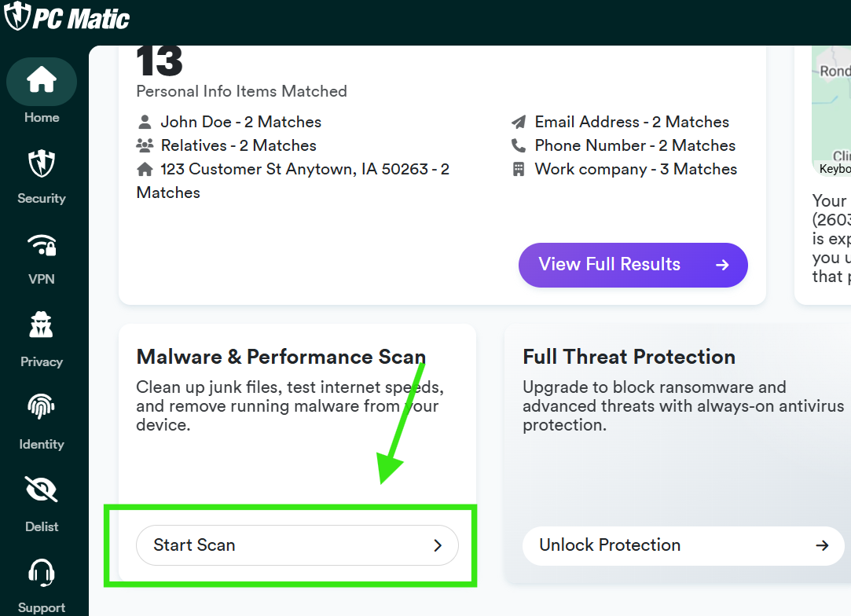This screenshot has height=616, width=851.
Task: Select the VPN wifi-lock icon
Action: (x=42, y=245)
